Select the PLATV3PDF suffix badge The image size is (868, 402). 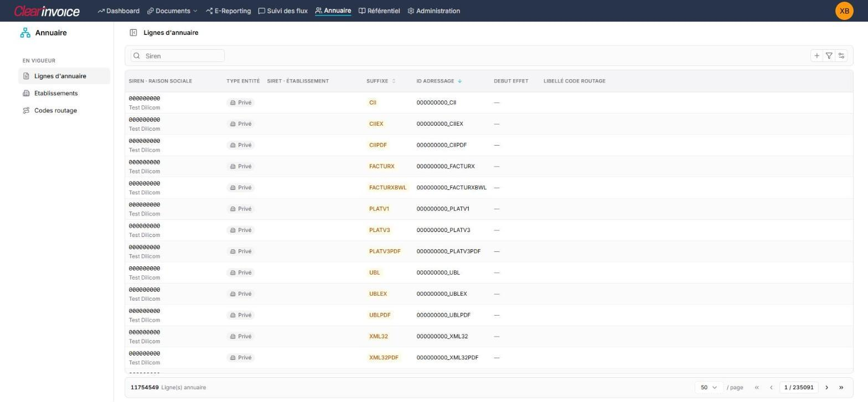[385, 251]
